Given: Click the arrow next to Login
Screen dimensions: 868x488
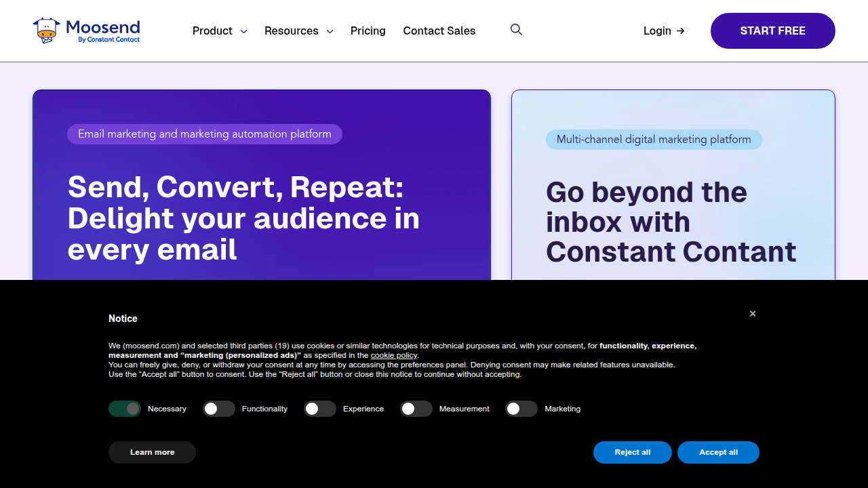Looking at the screenshot, I should point(681,30).
